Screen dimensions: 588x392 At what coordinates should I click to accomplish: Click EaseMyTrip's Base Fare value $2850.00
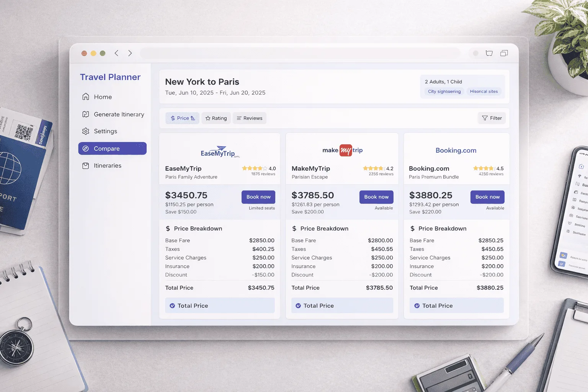[262, 240]
